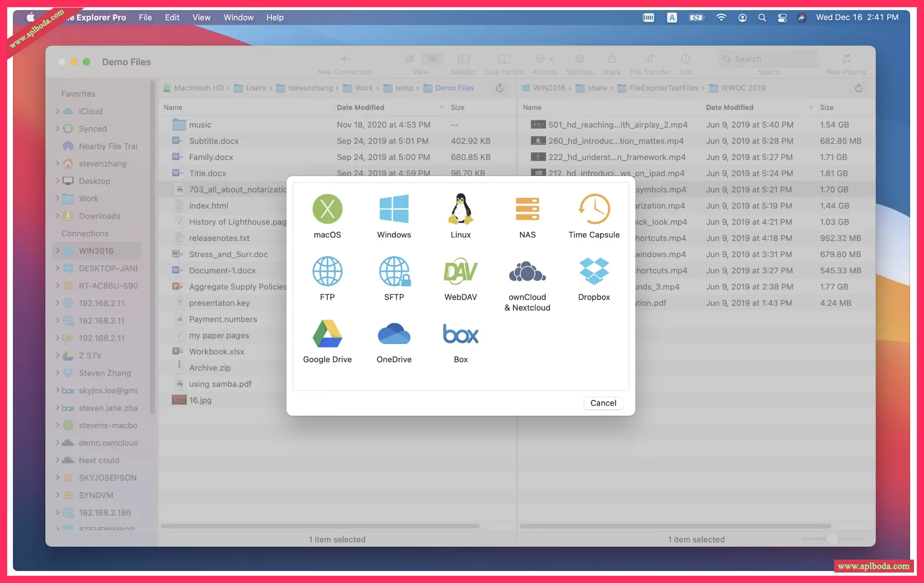The image size is (924, 583).
Task: Expand DESKTOP-JANE connection
Action: 58,268
